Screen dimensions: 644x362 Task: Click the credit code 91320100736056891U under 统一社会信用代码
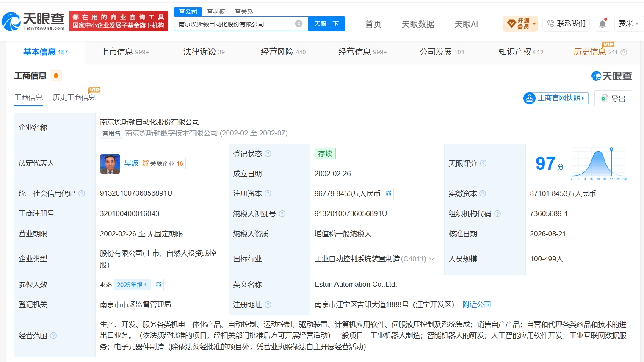coord(136,193)
